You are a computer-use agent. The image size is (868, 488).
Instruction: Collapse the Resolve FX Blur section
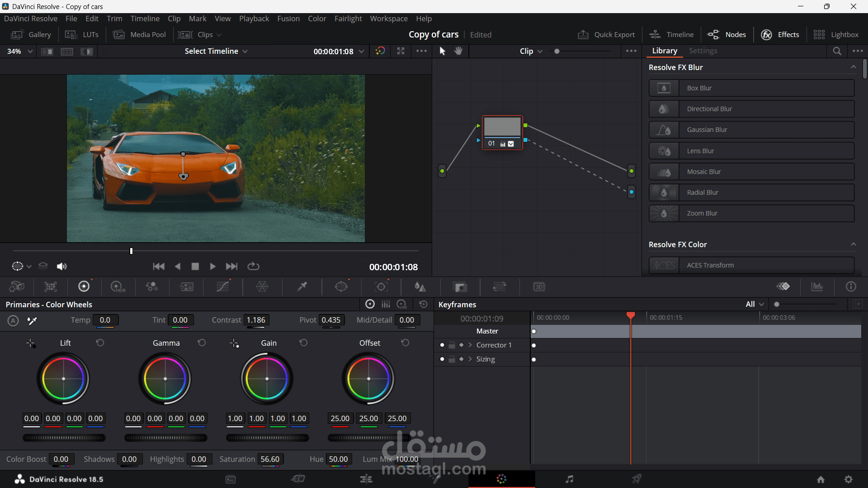[853, 67]
